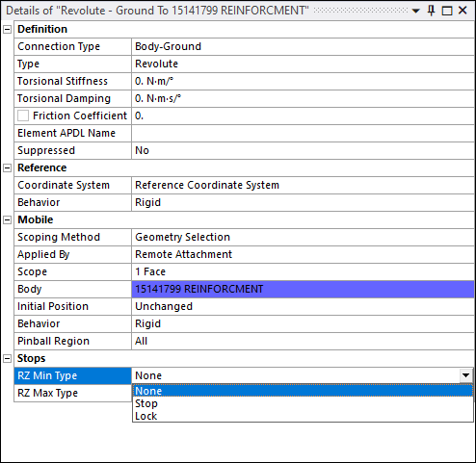
Task: Open the panel options down-arrow in title bar
Action: [x=416, y=11]
